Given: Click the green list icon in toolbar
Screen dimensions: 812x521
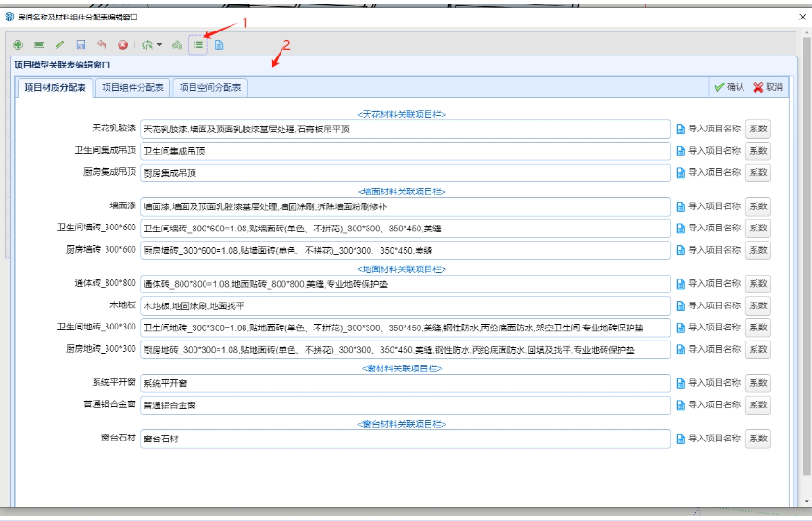Looking at the screenshot, I should 198,44.
